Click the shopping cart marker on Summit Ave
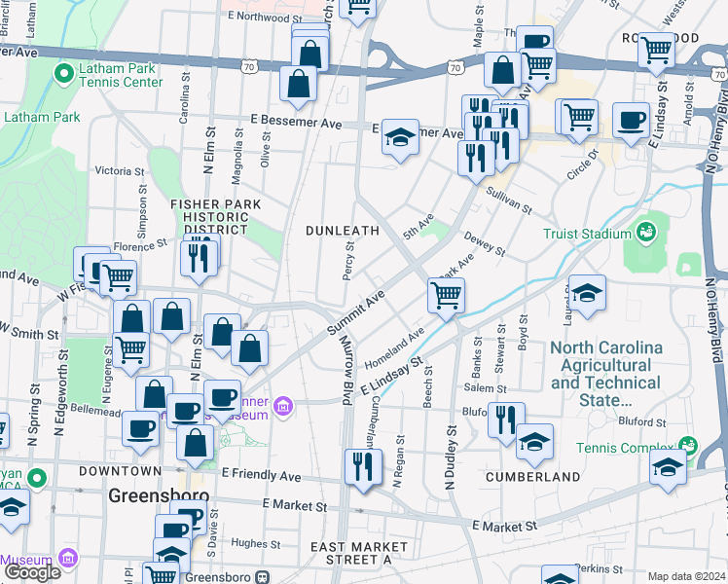The image size is (728, 584). pos(446,295)
